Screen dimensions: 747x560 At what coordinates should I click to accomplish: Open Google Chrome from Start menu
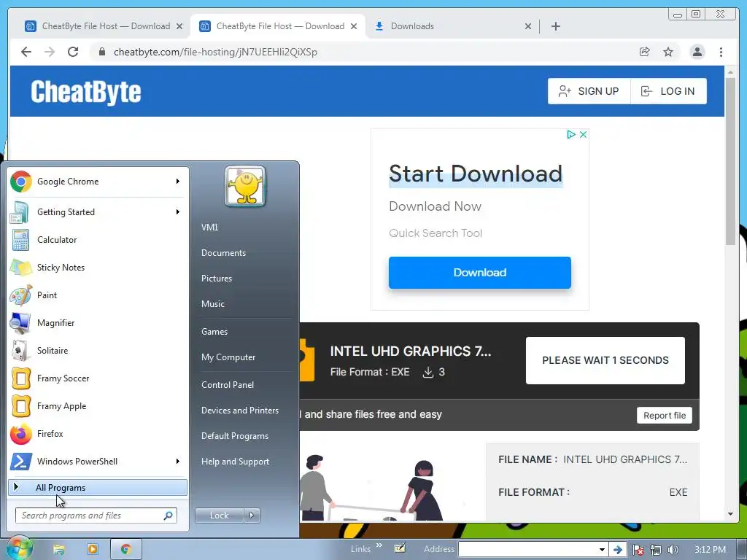[98, 182]
